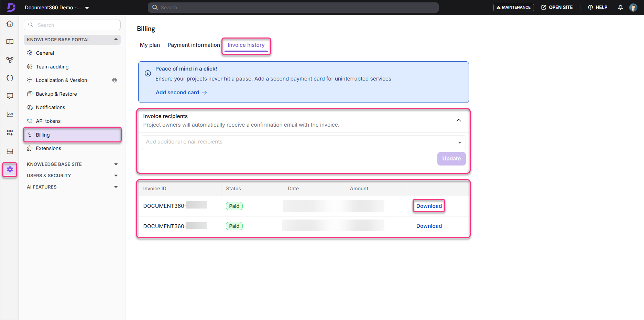Image resolution: width=644 pixels, height=320 pixels.
Task: Open the Documentation book icon
Action: pos(10,42)
